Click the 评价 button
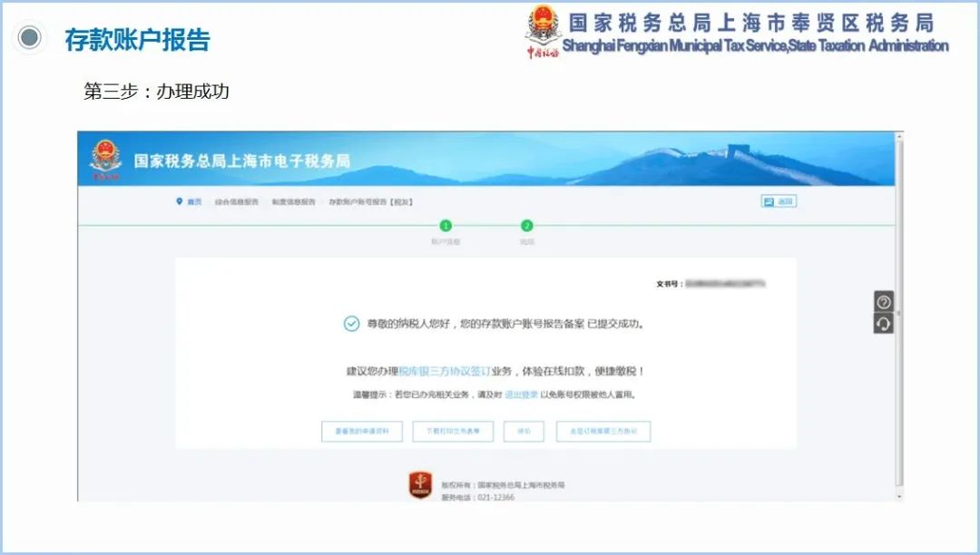 tap(524, 432)
